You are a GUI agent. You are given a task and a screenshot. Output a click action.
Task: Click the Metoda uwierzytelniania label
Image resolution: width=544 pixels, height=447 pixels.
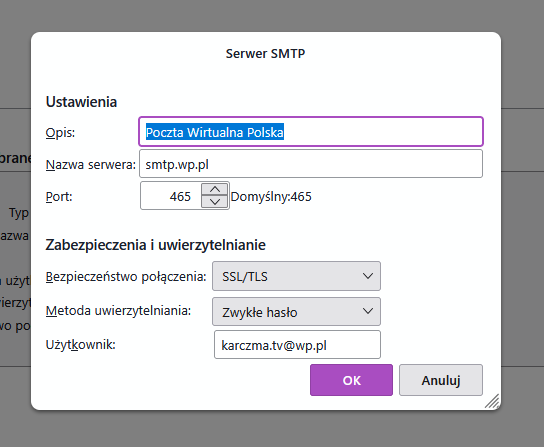(118, 311)
